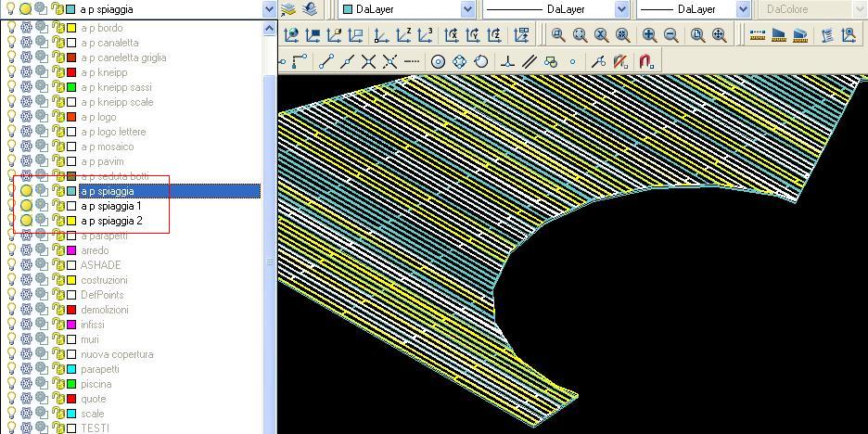The image size is (868, 434).
Task: Select the 'a p caneletta griglia' layer
Action: 123,57
